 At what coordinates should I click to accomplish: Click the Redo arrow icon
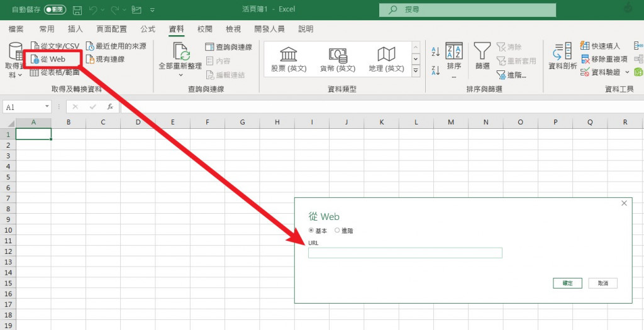pyautogui.click(x=116, y=9)
